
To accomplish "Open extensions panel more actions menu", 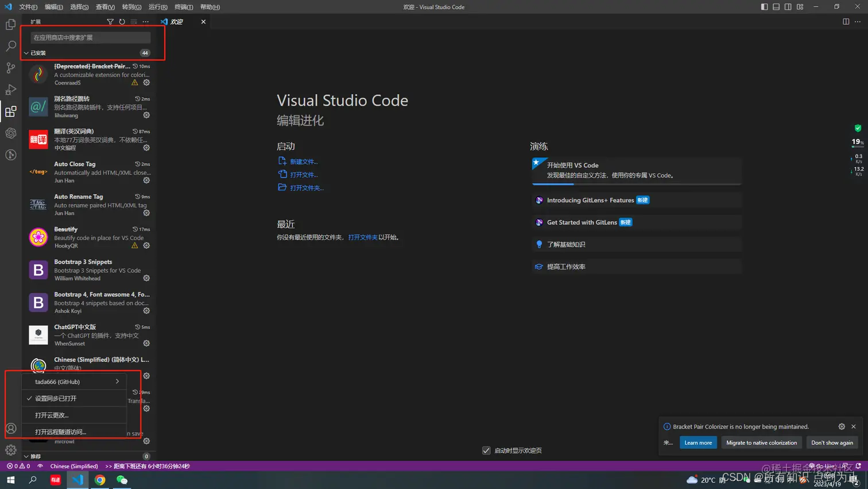I will click(146, 22).
